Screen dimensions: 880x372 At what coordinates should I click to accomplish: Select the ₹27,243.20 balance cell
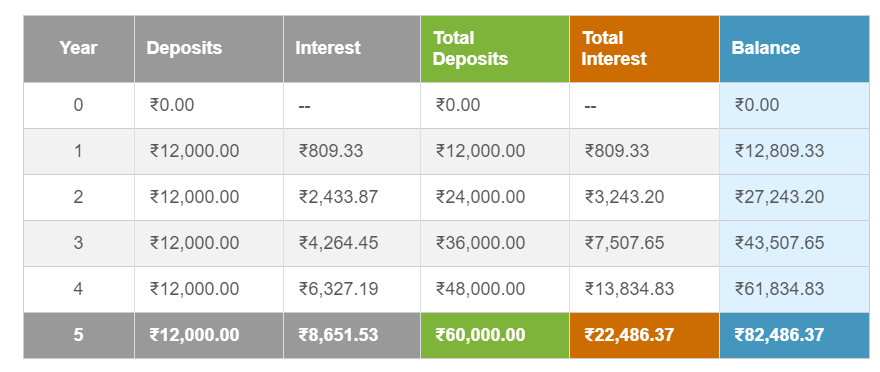[x=794, y=198]
